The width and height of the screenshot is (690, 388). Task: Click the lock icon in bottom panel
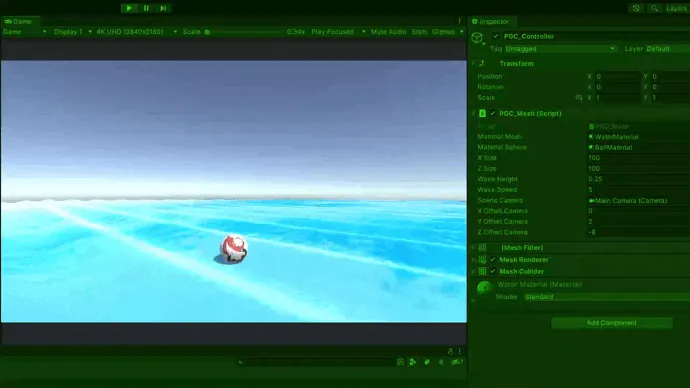(450, 351)
